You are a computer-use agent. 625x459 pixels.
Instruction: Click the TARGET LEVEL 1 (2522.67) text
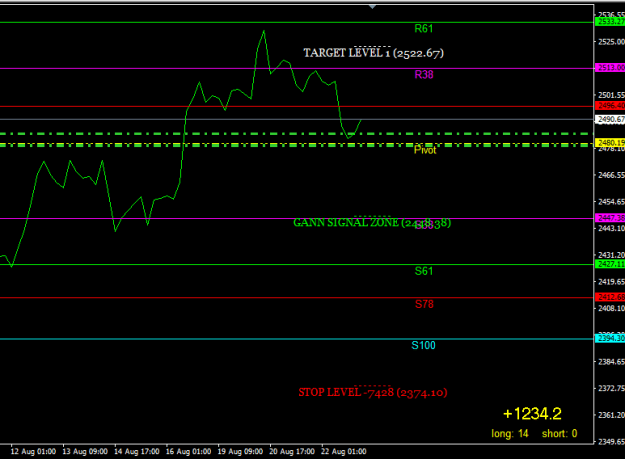click(373, 53)
